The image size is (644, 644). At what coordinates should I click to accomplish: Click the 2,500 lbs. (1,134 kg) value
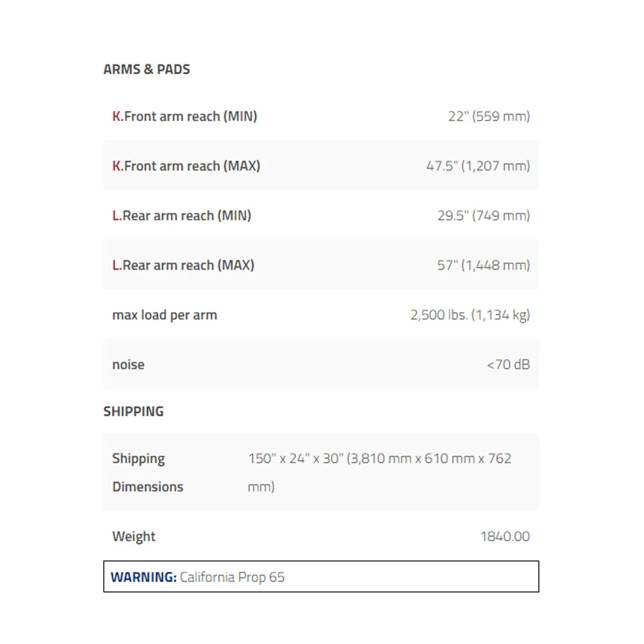[470, 315]
